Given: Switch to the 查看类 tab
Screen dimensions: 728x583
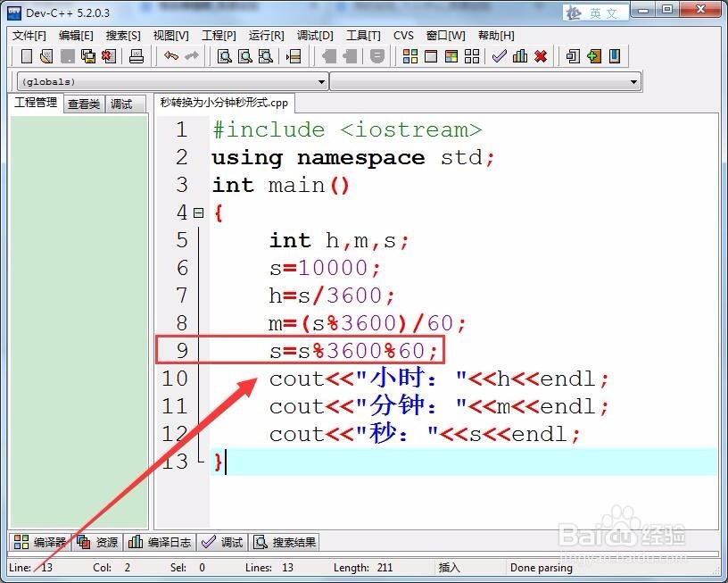Looking at the screenshot, I should pyautogui.click(x=83, y=104).
